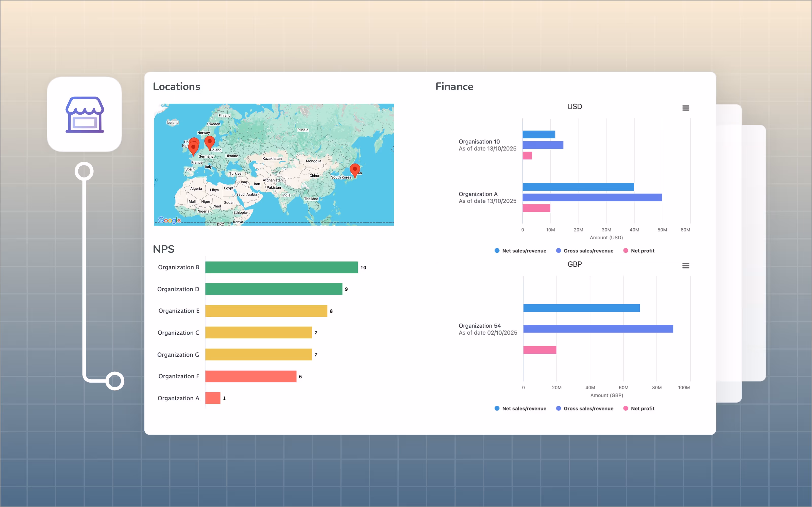Image resolution: width=812 pixels, height=507 pixels.
Task: Expand the GBP chart options menu
Action: 686,265
